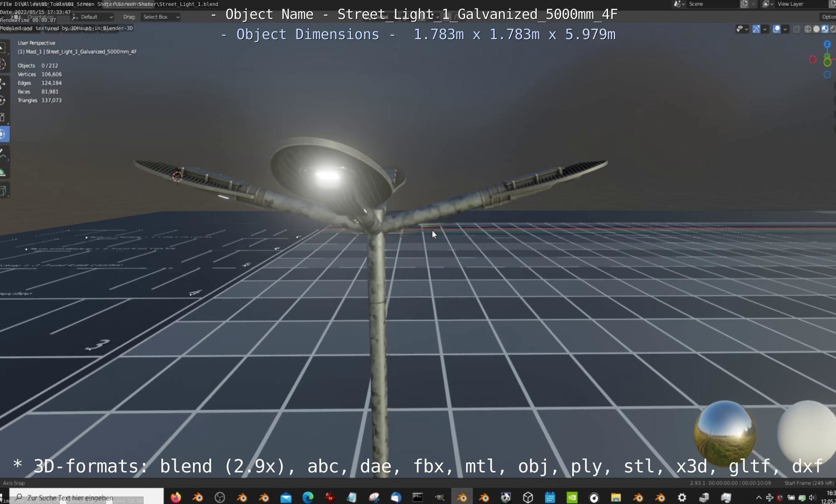This screenshot has height=504, width=836.
Task: Click the Scene name field
Action: (x=712, y=4)
